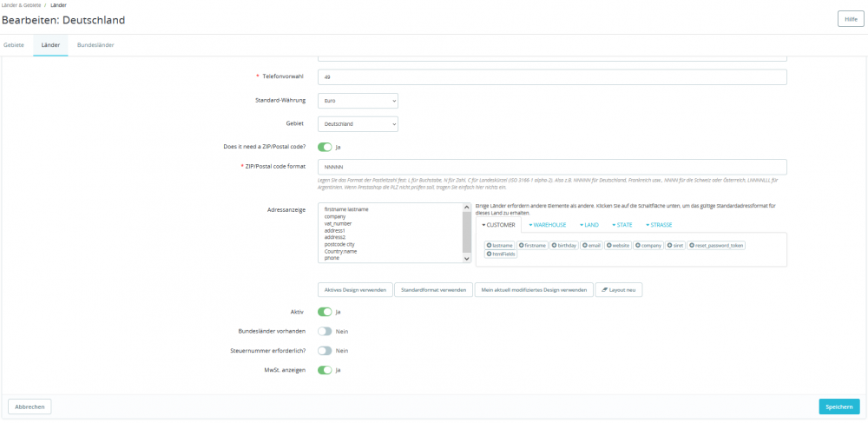The image size is (868, 423).
Task: Click Standardformat verwenden button
Action: (433, 289)
